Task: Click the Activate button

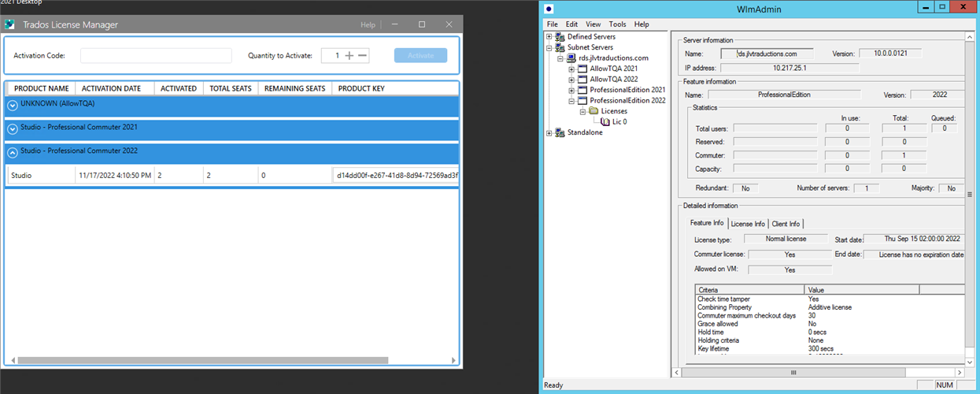Action: (x=420, y=55)
